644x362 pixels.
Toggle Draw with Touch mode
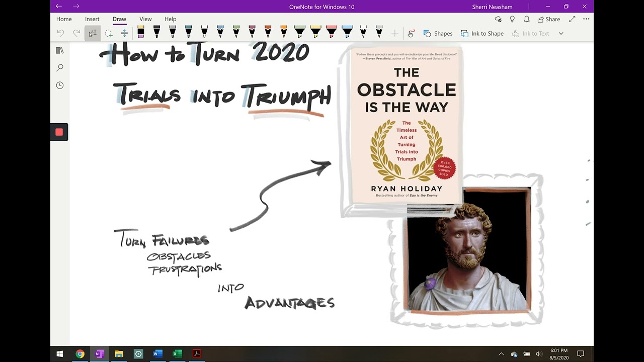tap(411, 33)
